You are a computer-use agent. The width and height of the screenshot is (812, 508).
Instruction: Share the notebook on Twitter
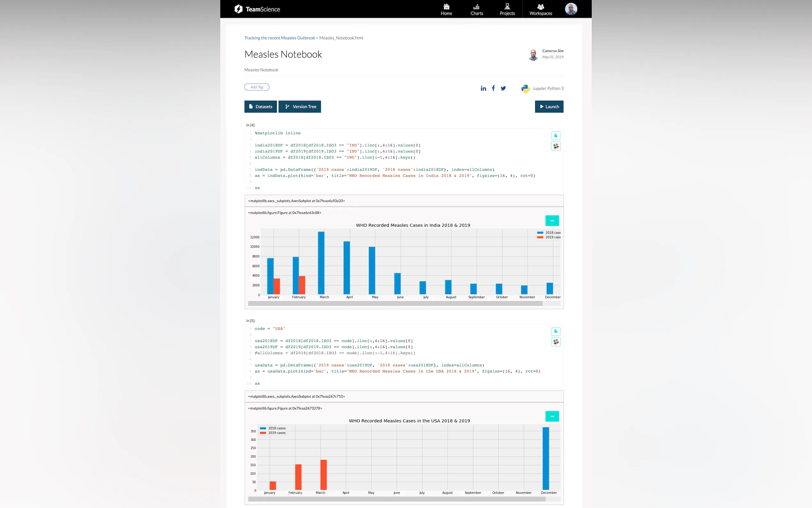[x=503, y=88]
